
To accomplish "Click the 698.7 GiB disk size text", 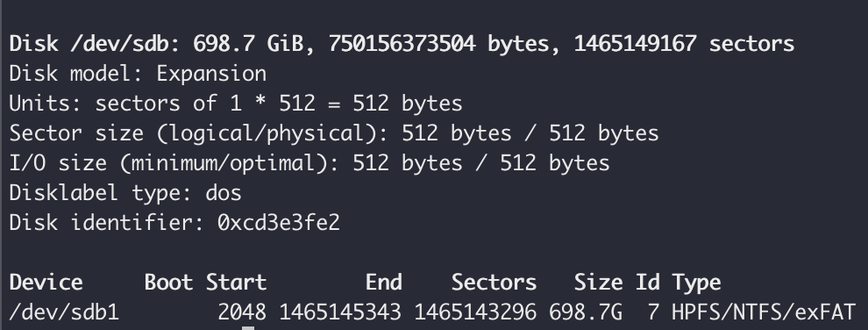I will click(x=248, y=44).
